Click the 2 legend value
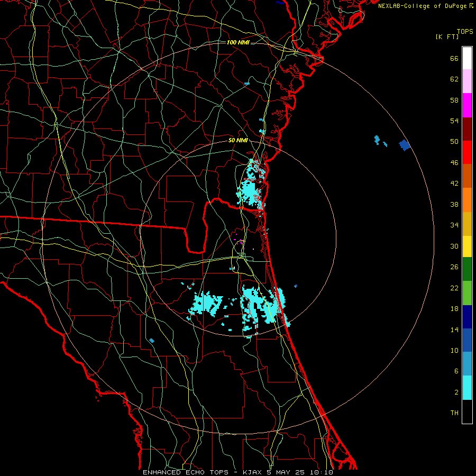The width and height of the screenshot is (476, 476). (456, 392)
